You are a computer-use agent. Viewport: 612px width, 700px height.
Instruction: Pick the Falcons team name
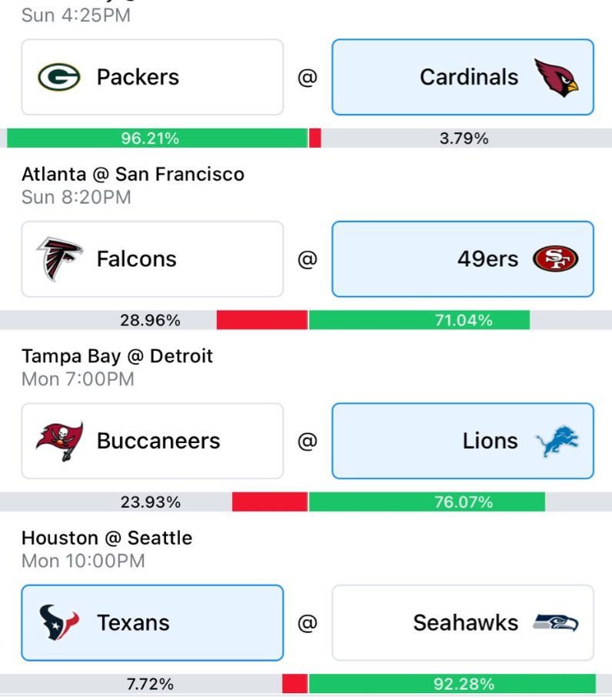(136, 259)
